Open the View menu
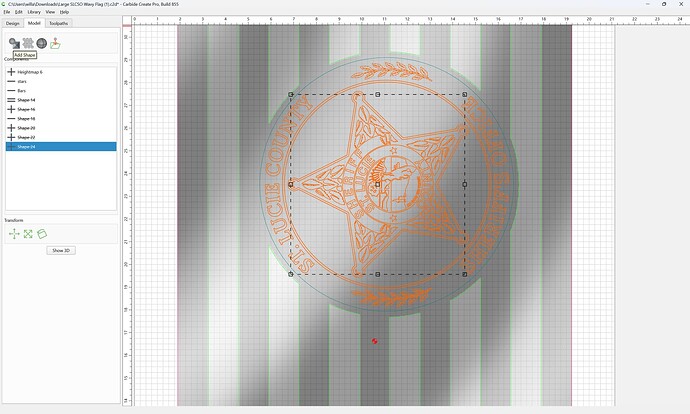The width and height of the screenshot is (690, 414). 51,12
